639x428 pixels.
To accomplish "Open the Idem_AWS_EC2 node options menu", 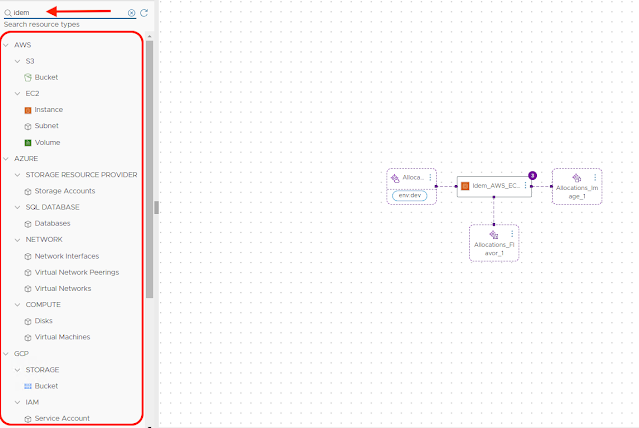I will click(x=525, y=186).
